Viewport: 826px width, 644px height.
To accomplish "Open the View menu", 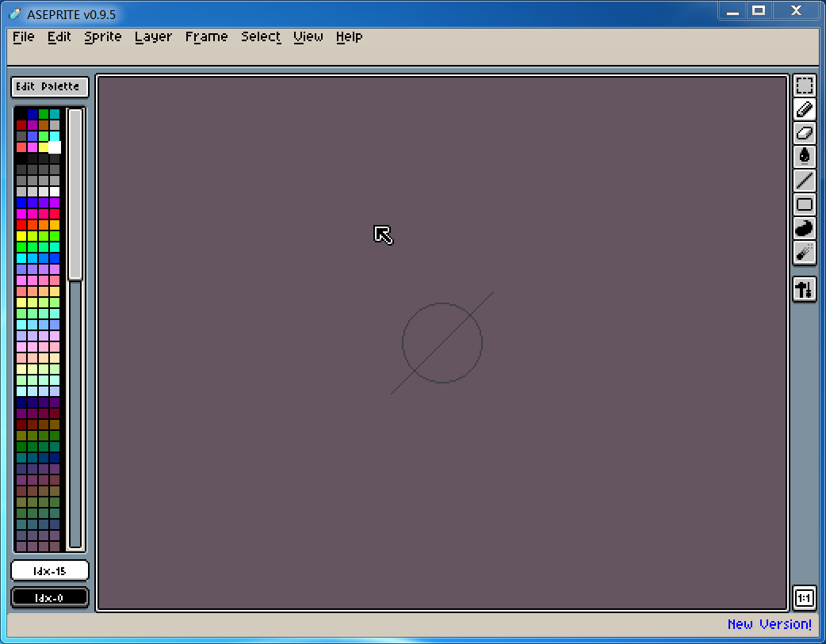I will click(x=308, y=36).
